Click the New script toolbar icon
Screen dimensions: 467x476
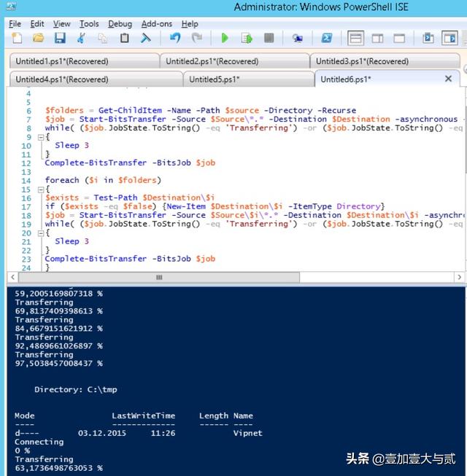click(17, 38)
